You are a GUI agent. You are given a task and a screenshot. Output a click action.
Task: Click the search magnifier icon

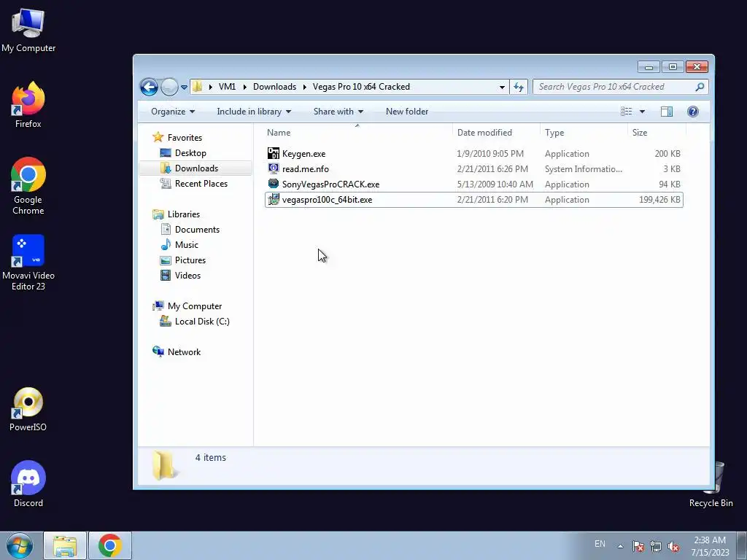pyautogui.click(x=700, y=87)
